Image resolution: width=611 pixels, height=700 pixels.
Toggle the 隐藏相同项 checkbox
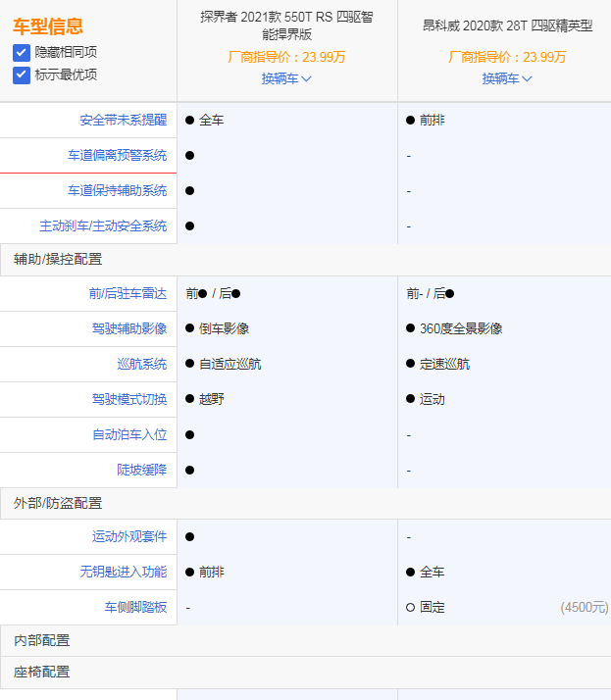point(21,51)
